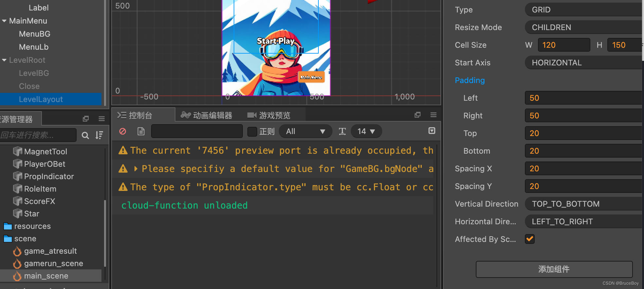Select the ScoreFX prefab icon
Image resolution: width=644 pixels, height=289 pixels.
pyautogui.click(x=17, y=201)
